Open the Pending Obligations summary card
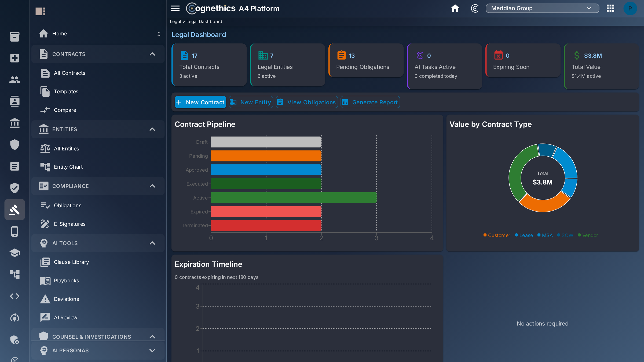Screen dimensions: 644x362 point(366,61)
